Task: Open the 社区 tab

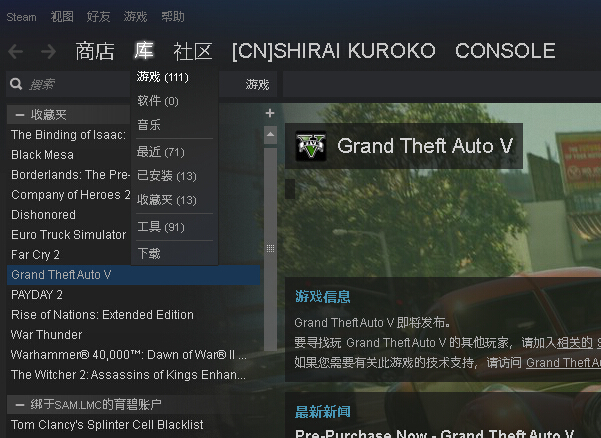Action: [192, 51]
